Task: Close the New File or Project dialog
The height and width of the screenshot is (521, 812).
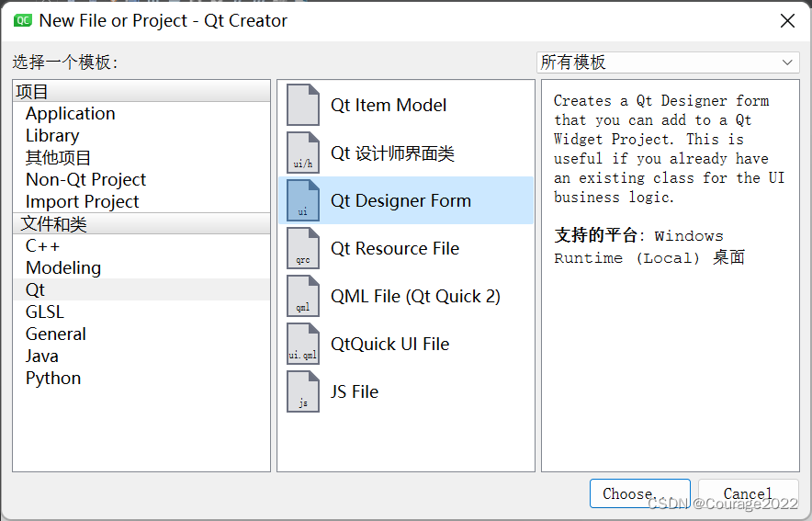Action: tap(788, 21)
